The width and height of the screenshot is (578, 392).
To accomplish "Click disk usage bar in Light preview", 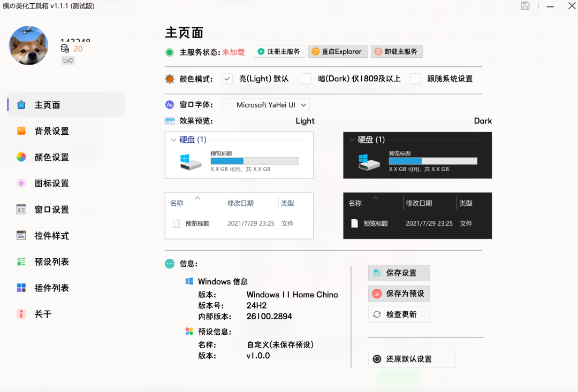I will pyautogui.click(x=255, y=161).
